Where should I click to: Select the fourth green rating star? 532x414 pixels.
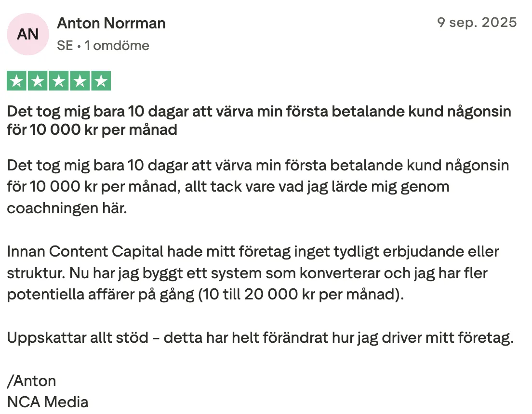[x=80, y=81]
